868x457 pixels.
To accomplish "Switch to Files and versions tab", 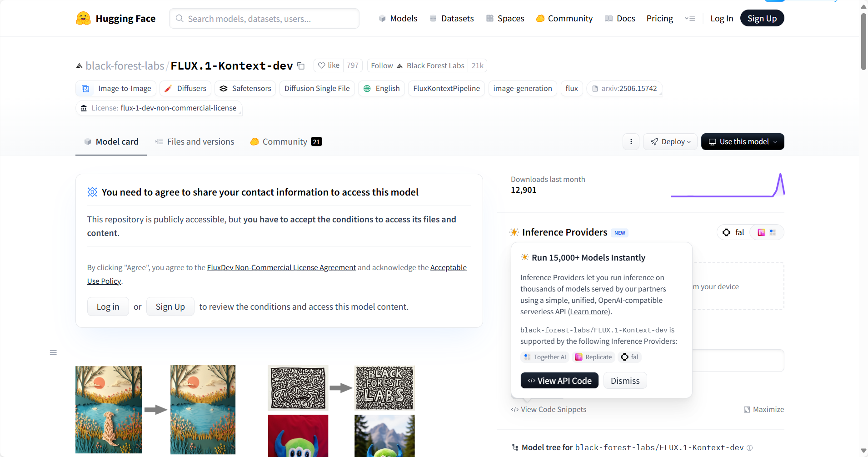I will [195, 142].
